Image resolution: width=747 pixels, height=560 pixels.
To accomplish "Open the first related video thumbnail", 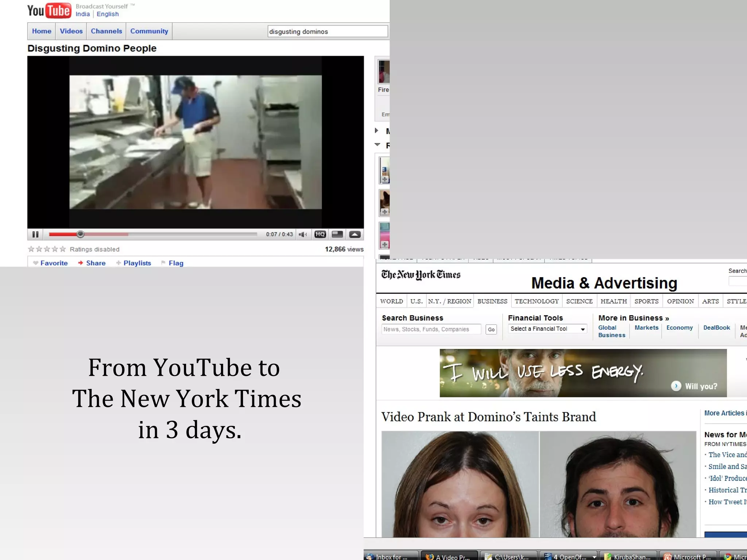I will pos(384,170).
